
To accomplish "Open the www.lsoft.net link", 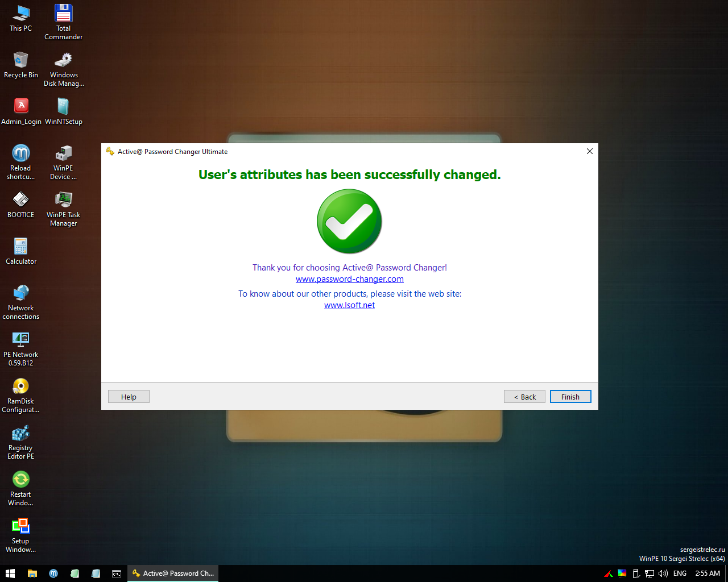I will click(x=350, y=305).
